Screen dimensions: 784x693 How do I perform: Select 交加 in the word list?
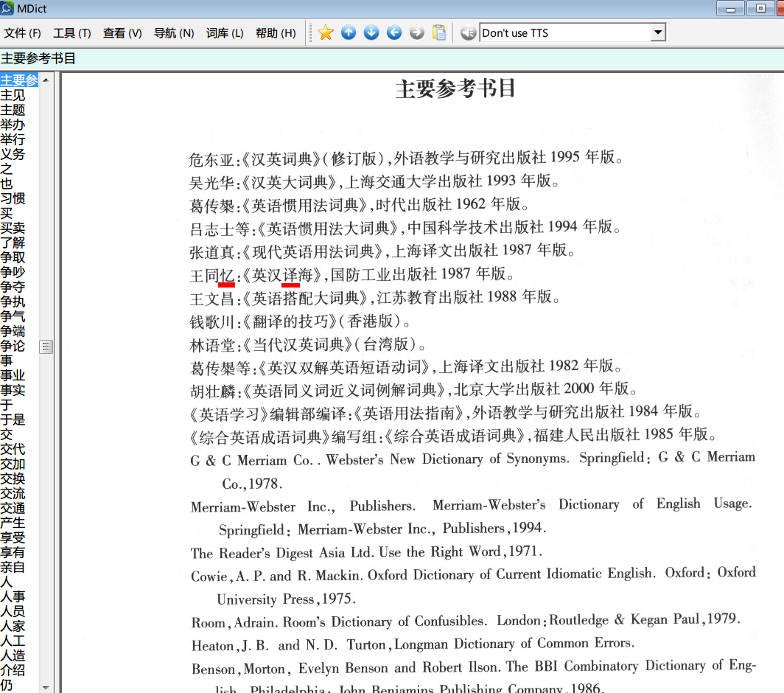[x=13, y=464]
